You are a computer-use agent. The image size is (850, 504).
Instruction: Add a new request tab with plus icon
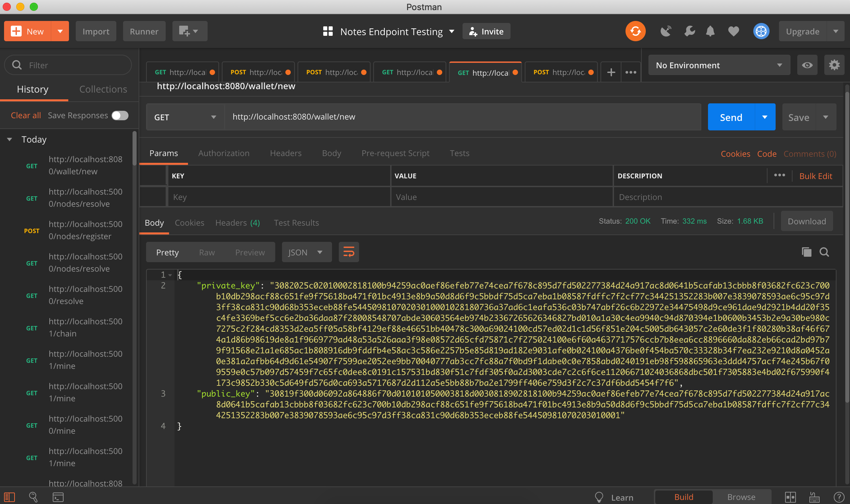(611, 72)
